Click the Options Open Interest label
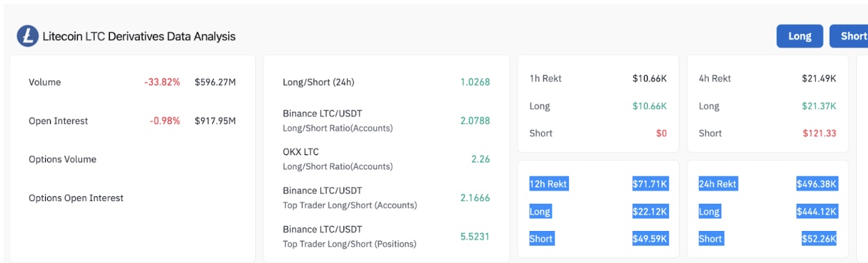Screen dimensions: 868x263 tap(76, 198)
